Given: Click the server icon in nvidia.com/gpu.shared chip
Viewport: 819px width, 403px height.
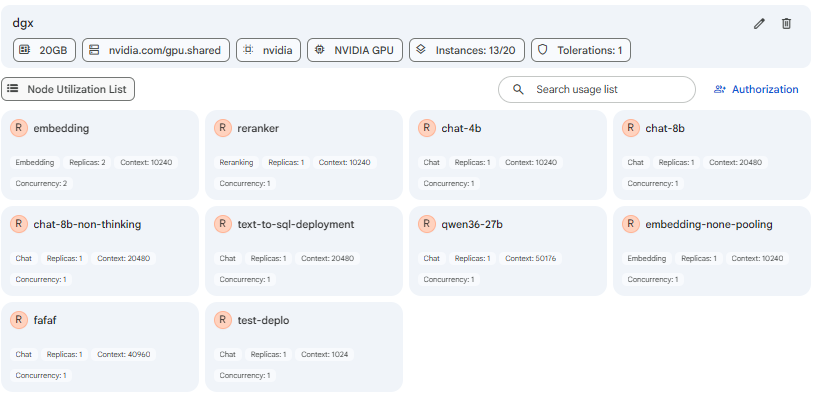Looking at the screenshot, I should coord(94,50).
